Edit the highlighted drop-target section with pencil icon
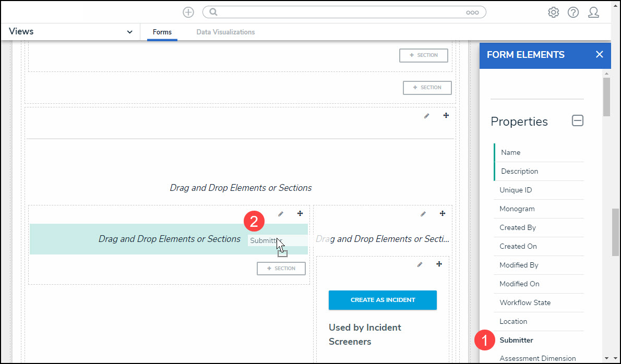621x364 pixels. pos(281,214)
